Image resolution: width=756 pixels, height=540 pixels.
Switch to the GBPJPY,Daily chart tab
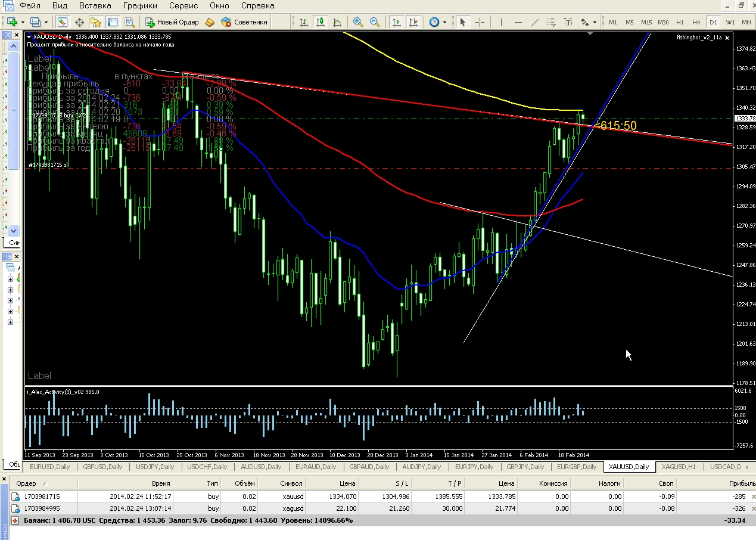[526, 467]
